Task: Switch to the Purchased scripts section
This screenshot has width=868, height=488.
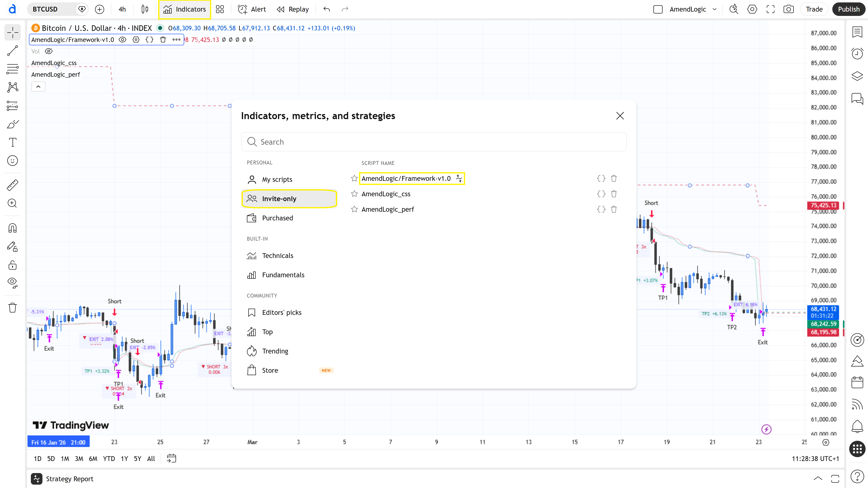Action: coord(277,218)
